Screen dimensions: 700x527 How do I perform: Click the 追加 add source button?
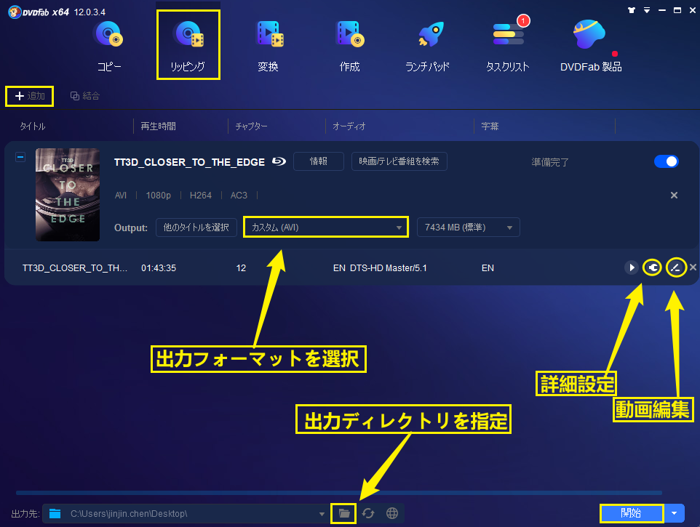coord(30,96)
